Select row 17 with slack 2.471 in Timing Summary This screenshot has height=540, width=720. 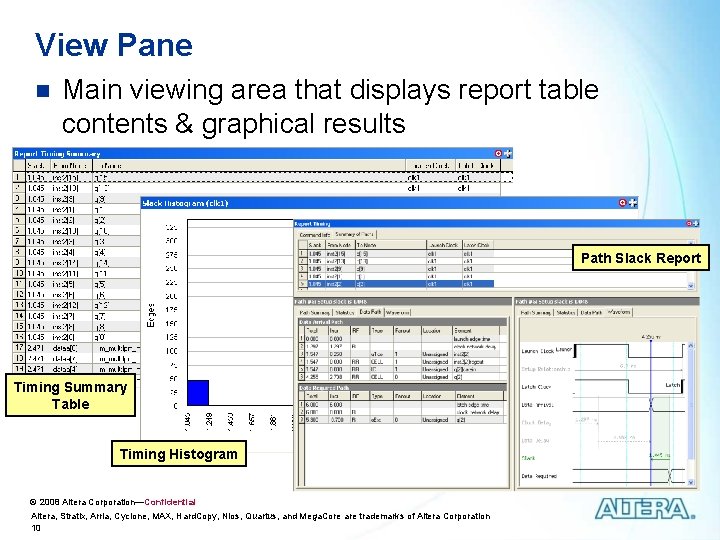pos(77,348)
